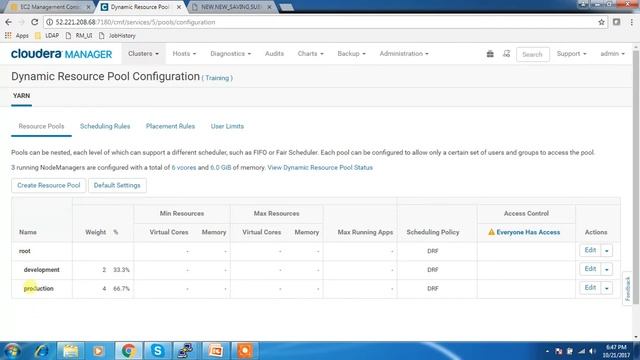The image size is (640, 360).
Task: Click the 6.0 GiB memory link
Action: pyautogui.click(x=220, y=168)
